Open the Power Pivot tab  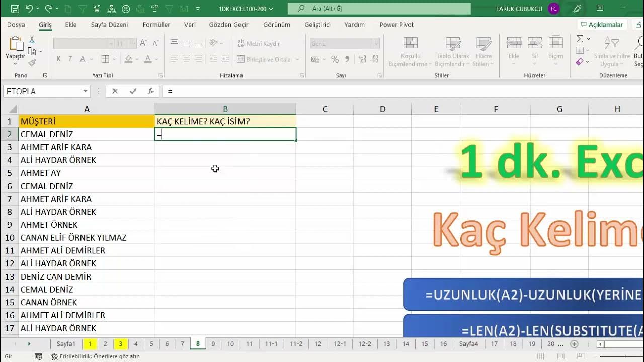[x=396, y=25]
